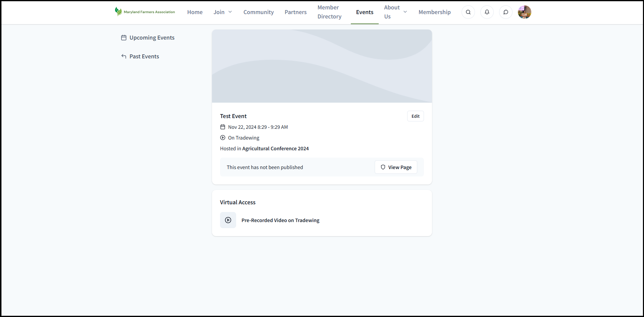This screenshot has height=317, width=644.
Task: Open the user profile avatar
Action: [525, 12]
